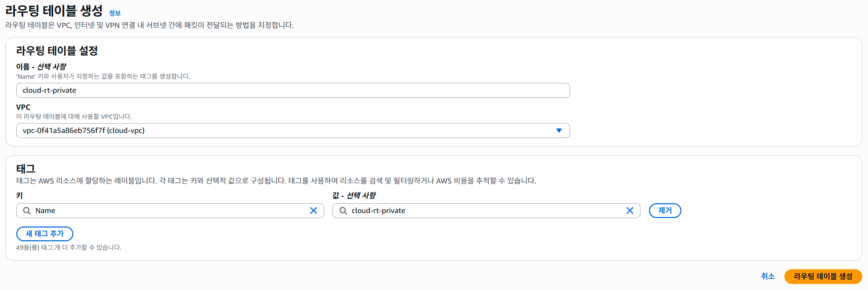868x290 pixels.
Task: Click the 이름 - 선택 사항 label
Action: click(41, 67)
